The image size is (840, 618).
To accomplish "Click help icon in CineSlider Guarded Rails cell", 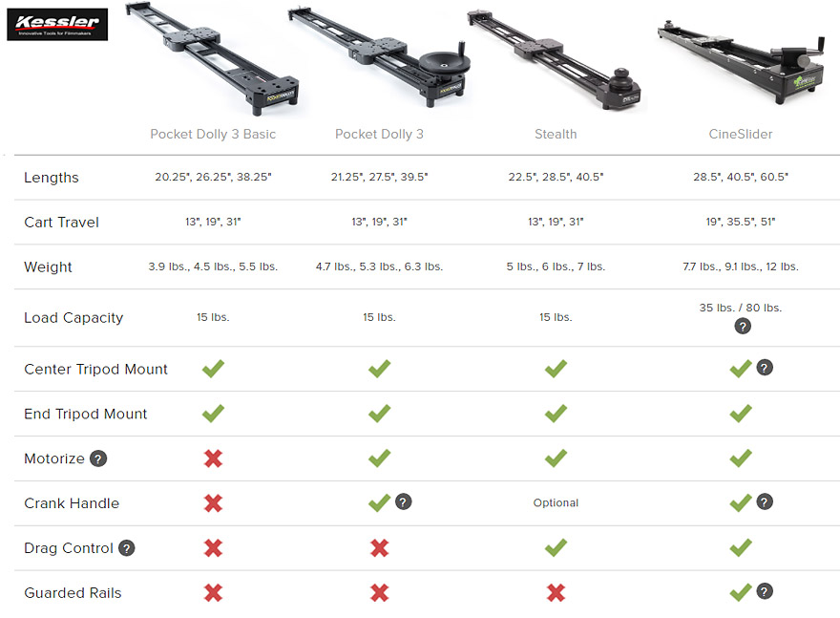I will coord(765,591).
